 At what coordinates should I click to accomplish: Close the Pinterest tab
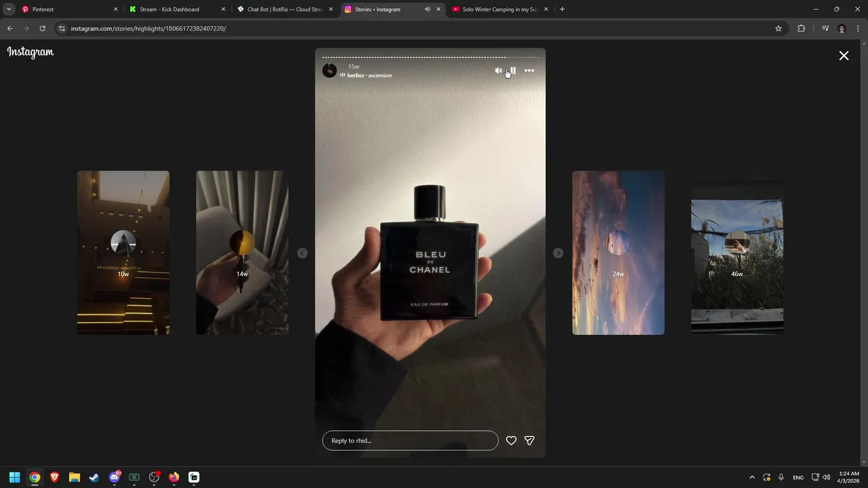[115, 9]
